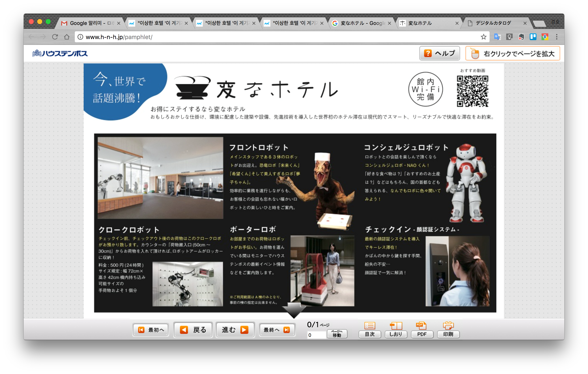This screenshot has width=588, height=374.
Task: Close the デジタルカタログ tab
Action: [525, 23]
